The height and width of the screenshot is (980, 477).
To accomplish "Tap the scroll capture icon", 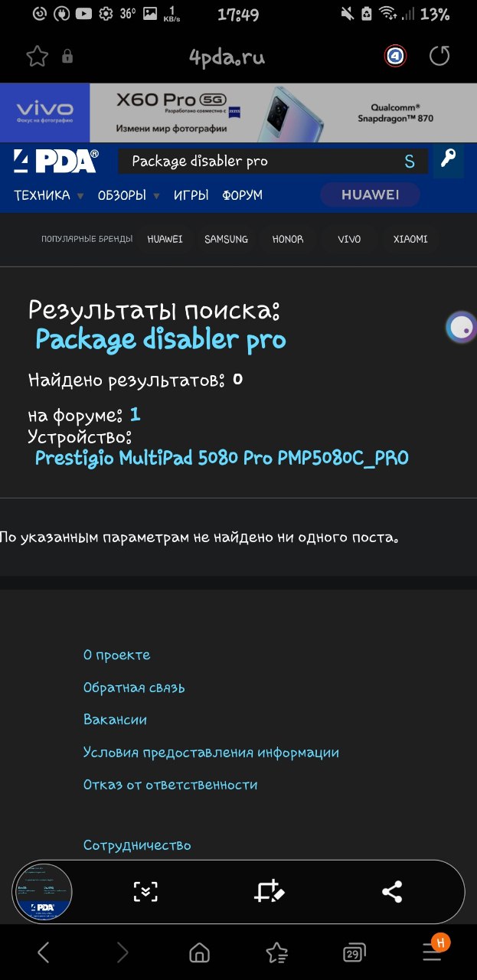I will point(145,891).
